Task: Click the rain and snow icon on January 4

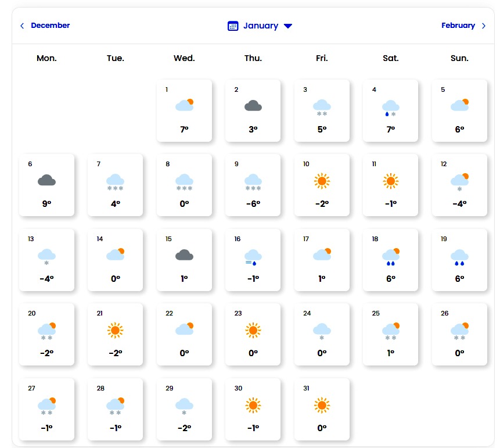Action: pyautogui.click(x=390, y=107)
